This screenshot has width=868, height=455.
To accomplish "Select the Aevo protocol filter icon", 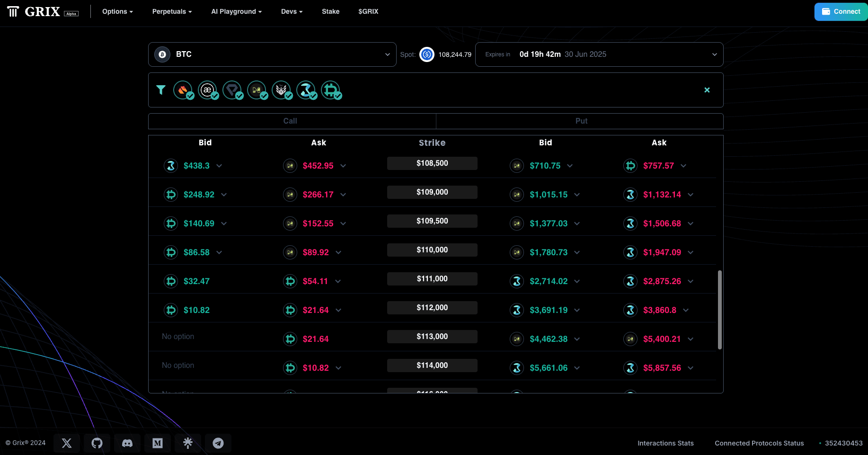I will [208, 89].
